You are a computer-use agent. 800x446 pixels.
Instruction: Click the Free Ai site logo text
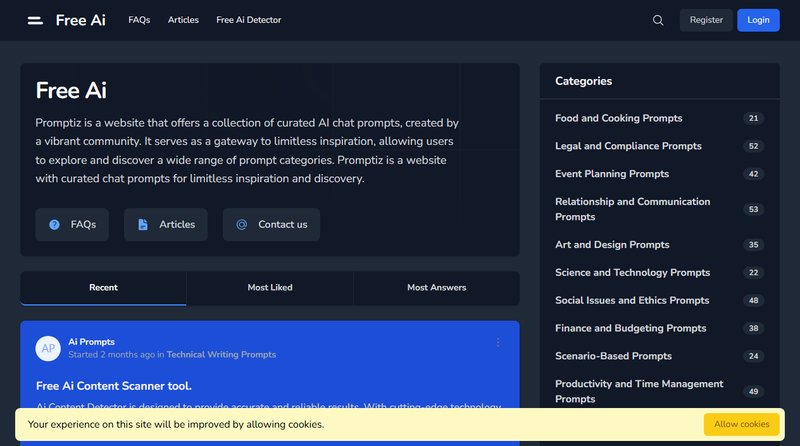(x=80, y=20)
